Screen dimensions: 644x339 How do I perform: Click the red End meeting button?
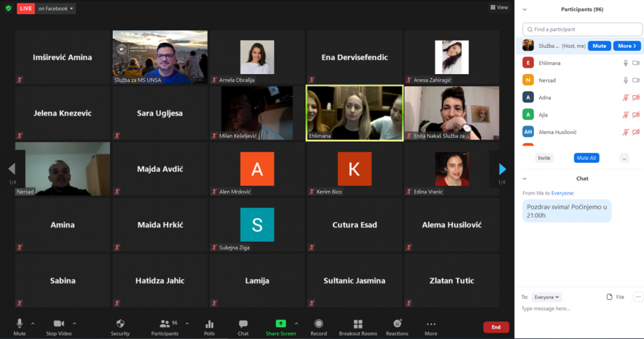tap(496, 327)
